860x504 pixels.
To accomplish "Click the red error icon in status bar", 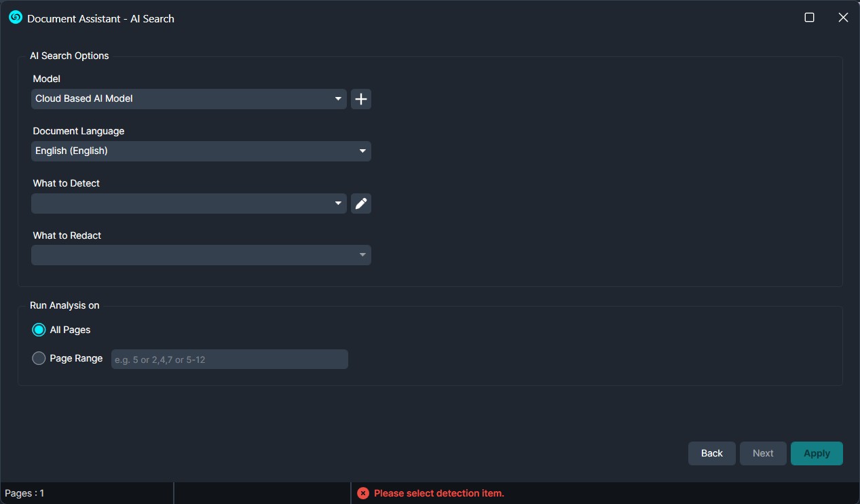I will pyautogui.click(x=363, y=493).
